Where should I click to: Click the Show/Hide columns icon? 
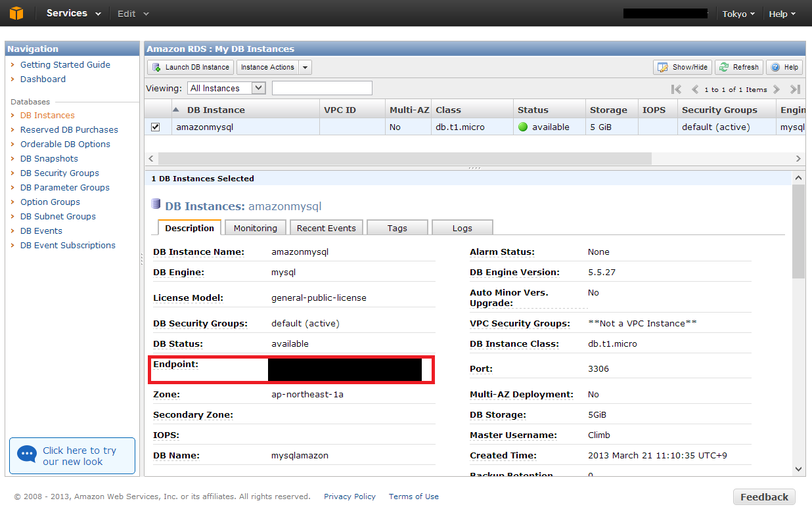click(x=662, y=67)
